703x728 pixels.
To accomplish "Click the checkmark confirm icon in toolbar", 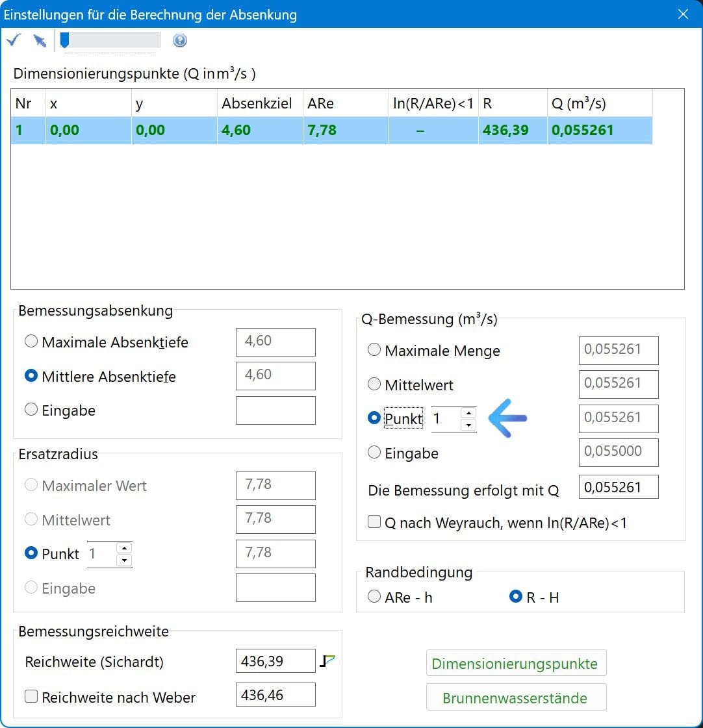I will coord(13,41).
